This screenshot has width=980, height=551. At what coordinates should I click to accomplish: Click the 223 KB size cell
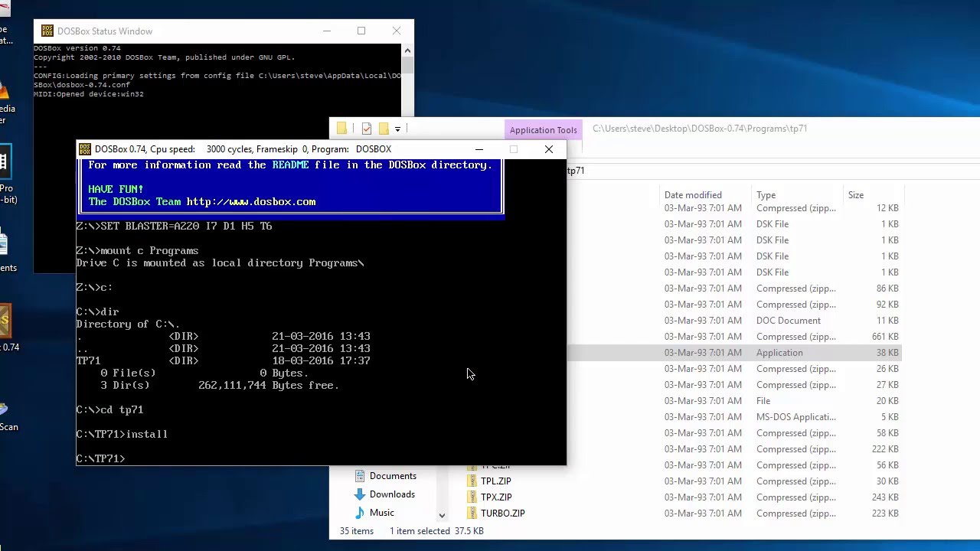click(x=885, y=514)
